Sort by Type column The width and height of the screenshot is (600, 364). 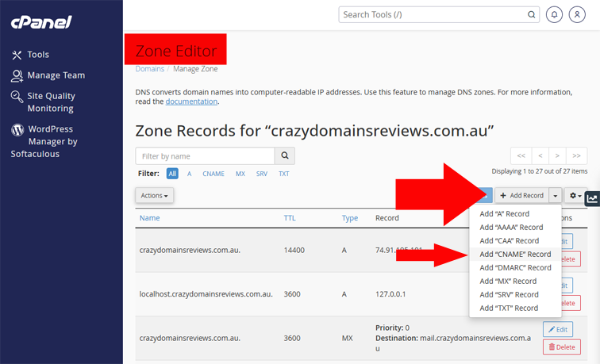[x=350, y=218]
